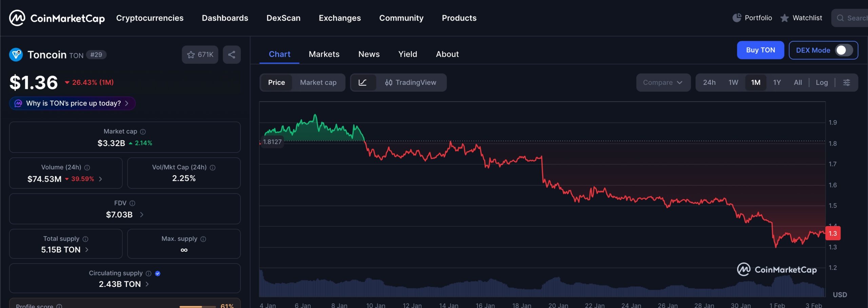Viewport: 868px width, 308px height.
Task: Add Toncoin to watchlist via 671K star
Action: point(200,55)
